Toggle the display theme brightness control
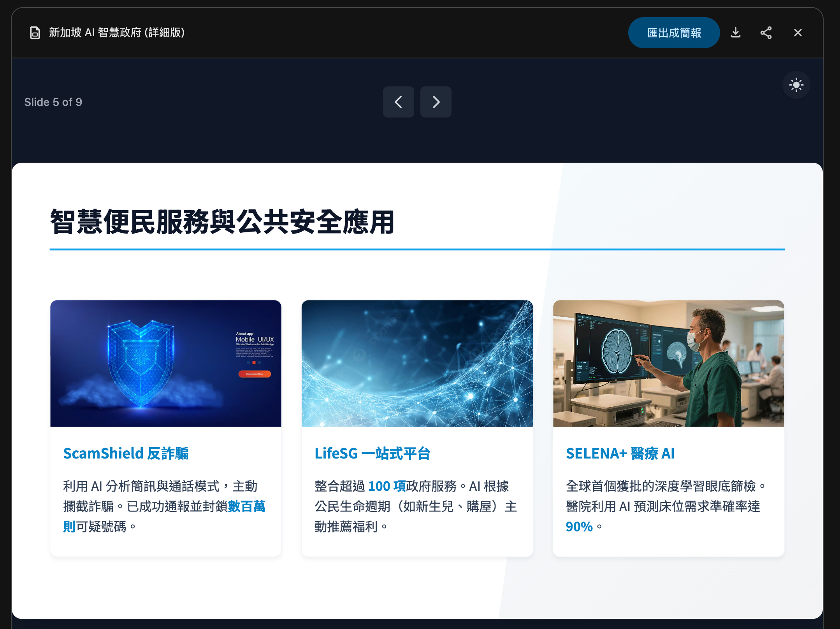 tap(796, 84)
